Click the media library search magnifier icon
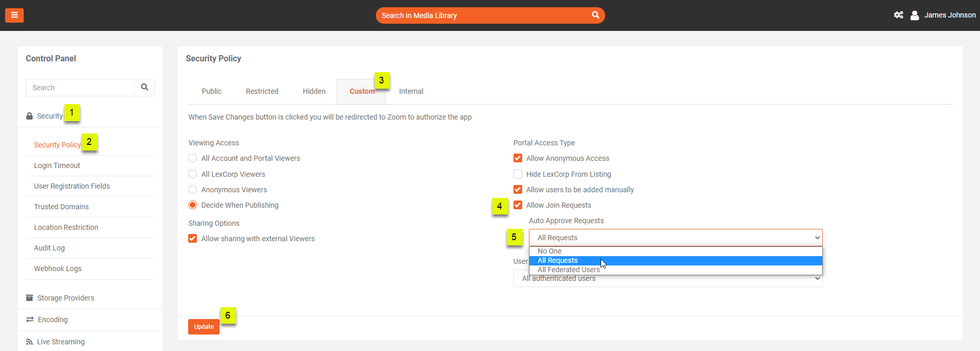The image size is (980, 351). click(x=595, y=15)
